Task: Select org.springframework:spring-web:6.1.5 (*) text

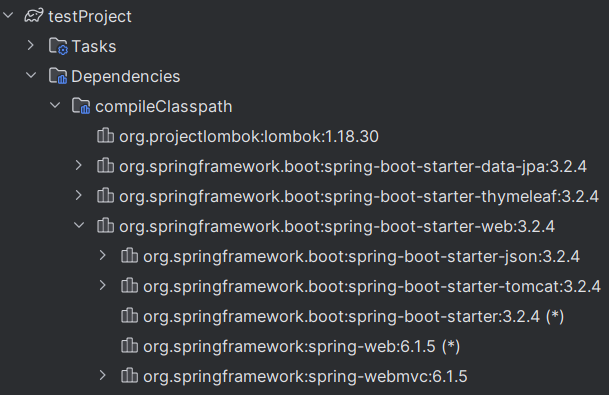Action: pos(302,346)
